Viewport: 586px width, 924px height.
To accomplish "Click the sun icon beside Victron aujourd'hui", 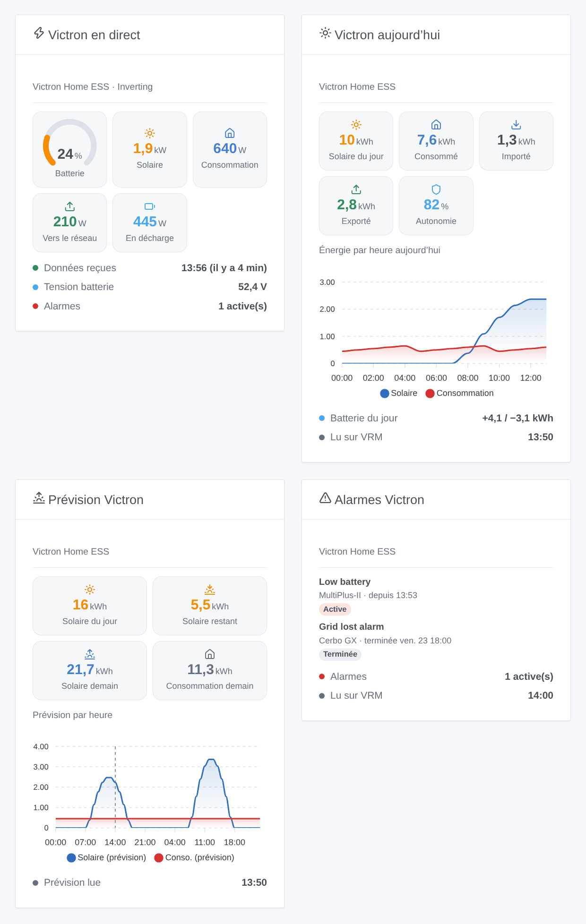I will [x=325, y=33].
